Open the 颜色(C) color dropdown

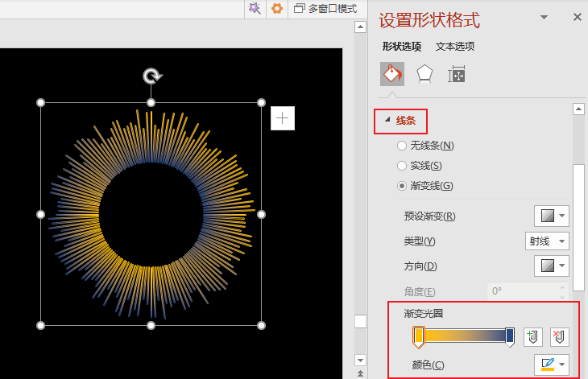[551, 365]
